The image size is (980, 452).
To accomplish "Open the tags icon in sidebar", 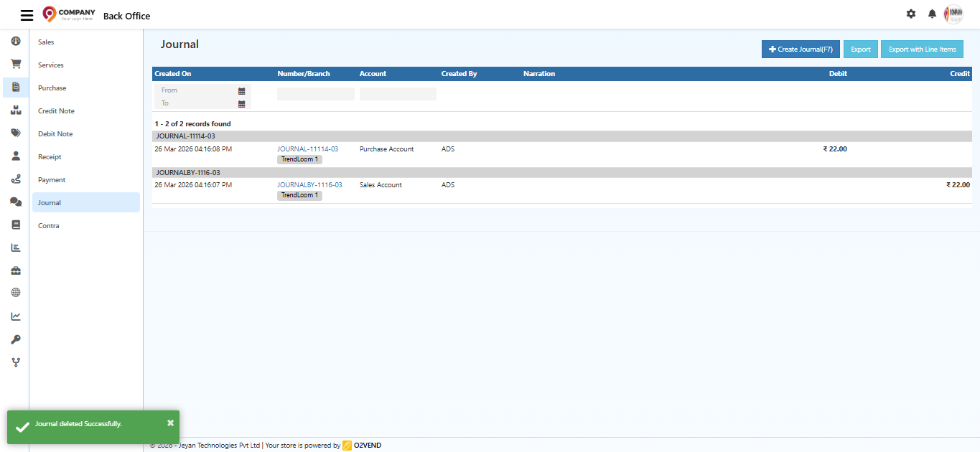I will click(x=15, y=133).
